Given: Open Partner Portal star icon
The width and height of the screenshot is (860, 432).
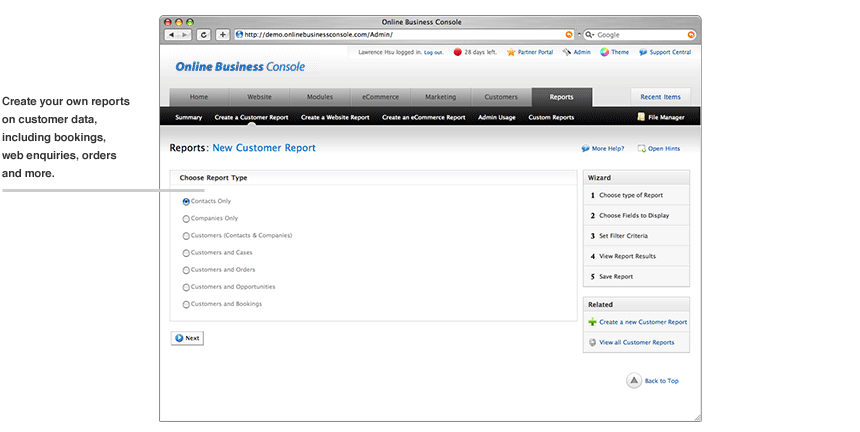Looking at the screenshot, I should click(x=511, y=52).
